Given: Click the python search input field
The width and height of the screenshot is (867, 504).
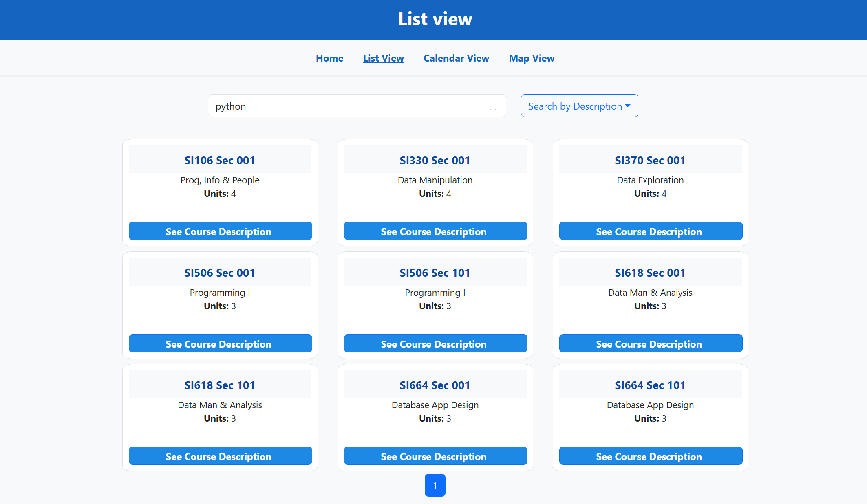Looking at the screenshot, I should tap(357, 106).
